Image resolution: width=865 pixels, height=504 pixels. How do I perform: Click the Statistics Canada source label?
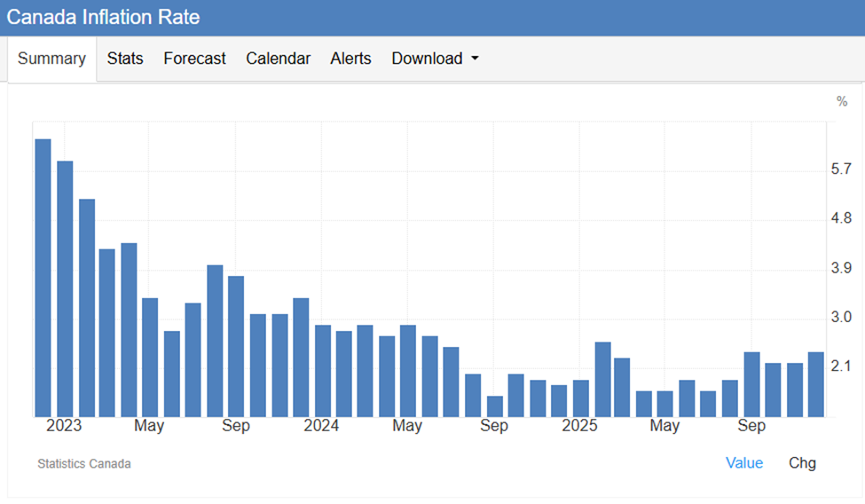pos(84,463)
